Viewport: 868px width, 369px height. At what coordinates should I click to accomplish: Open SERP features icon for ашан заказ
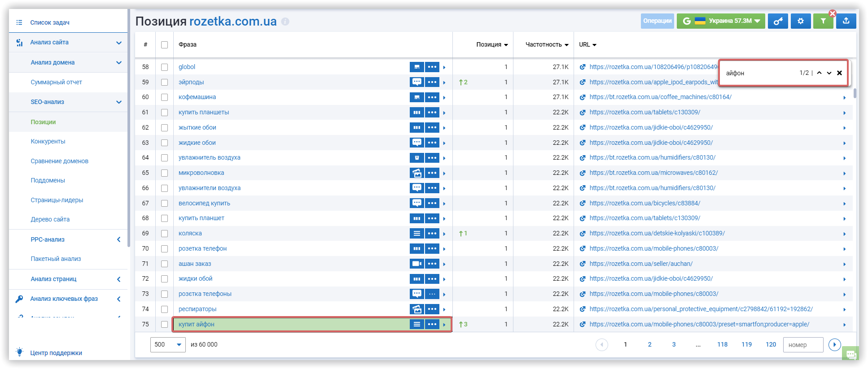417,264
